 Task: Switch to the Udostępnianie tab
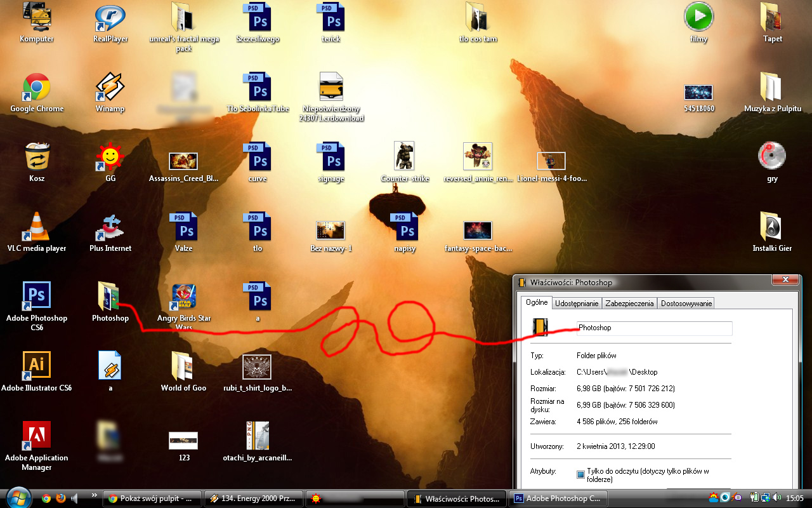(x=577, y=304)
